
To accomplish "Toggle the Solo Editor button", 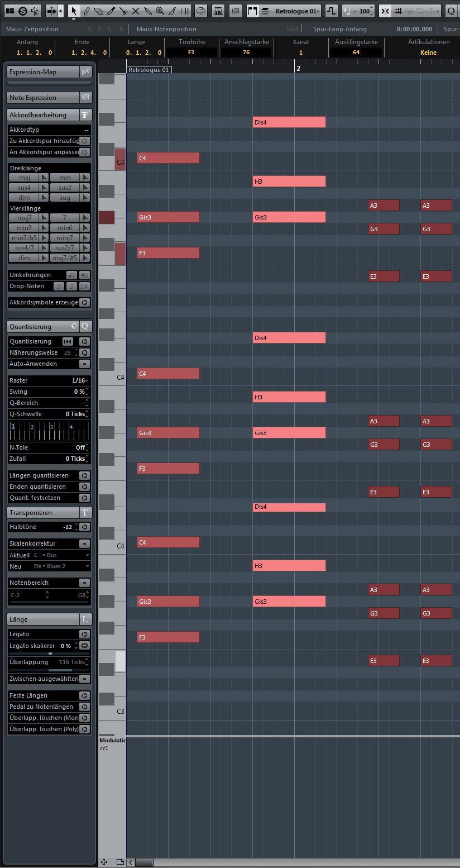I will (22, 11).
